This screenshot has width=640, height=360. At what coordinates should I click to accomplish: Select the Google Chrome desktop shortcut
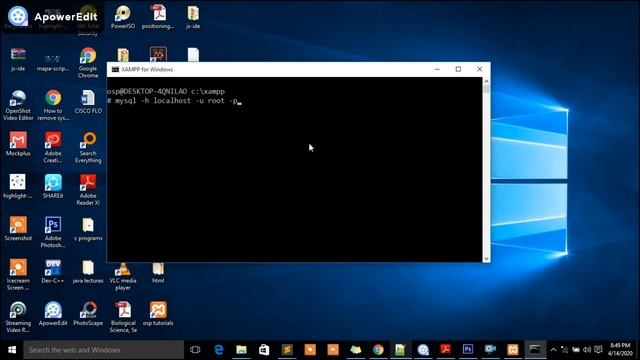coord(88,63)
